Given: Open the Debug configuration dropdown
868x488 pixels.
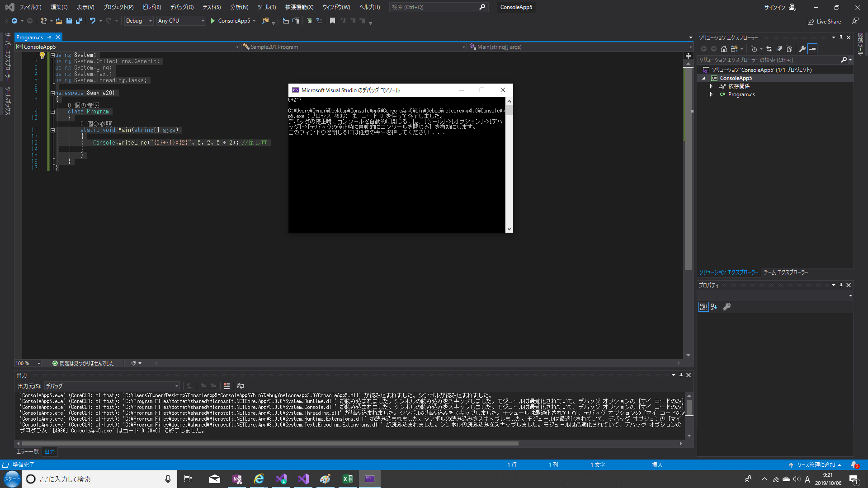Looking at the screenshot, I should pos(139,21).
